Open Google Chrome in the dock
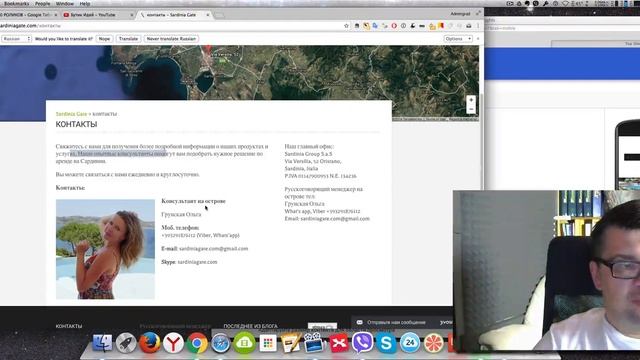The image size is (640, 360). point(197,343)
